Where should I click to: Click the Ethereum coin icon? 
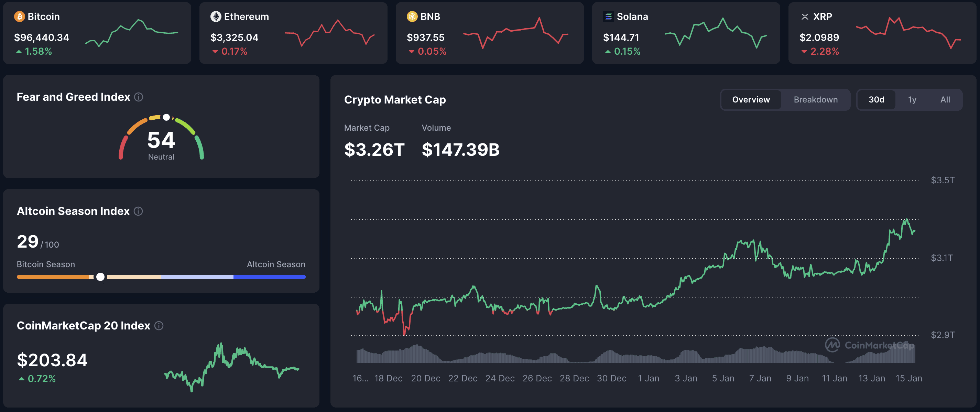coord(216,17)
